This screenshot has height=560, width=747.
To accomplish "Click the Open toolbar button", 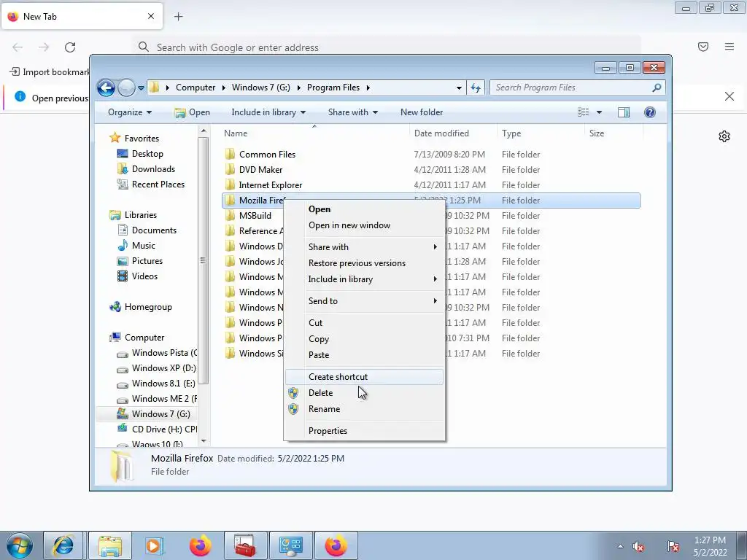I will pyautogui.click(x=193, y=112).
